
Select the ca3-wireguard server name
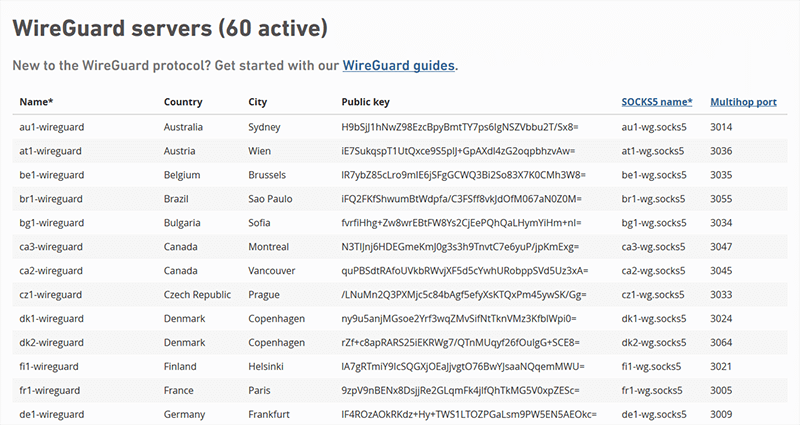51,247
